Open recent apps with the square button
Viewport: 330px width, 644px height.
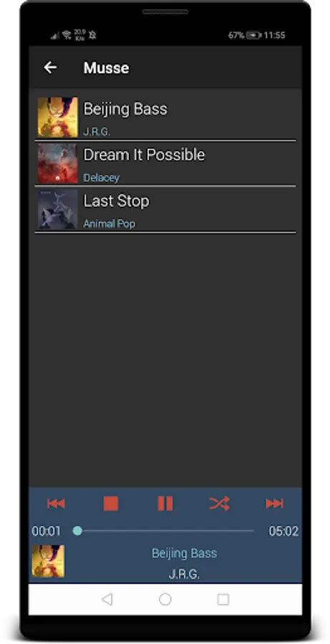pyautogui.click(x=223, y=600)
